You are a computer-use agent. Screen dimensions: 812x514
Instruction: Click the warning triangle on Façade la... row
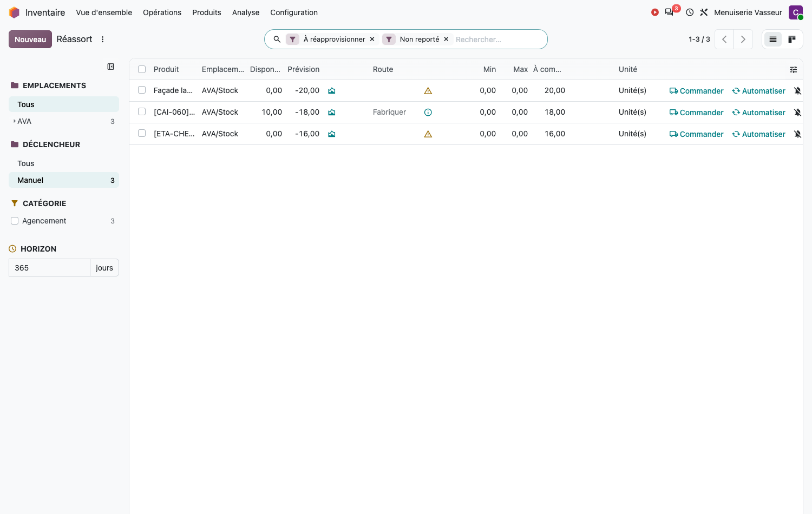click(428, 91)
